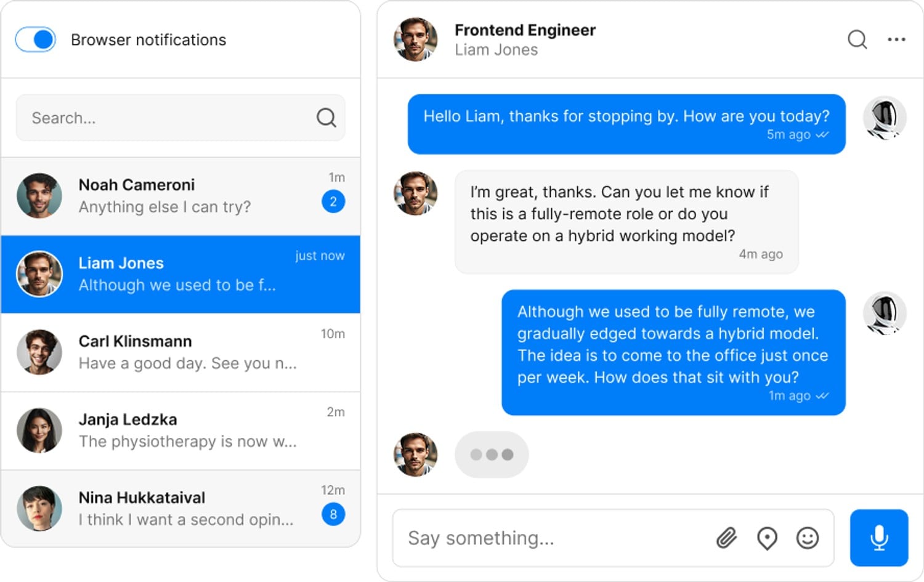The width and height of the screenshot is (924, 582).
Task: Share location with the pin icon
Action: click(x=767, y=538)
